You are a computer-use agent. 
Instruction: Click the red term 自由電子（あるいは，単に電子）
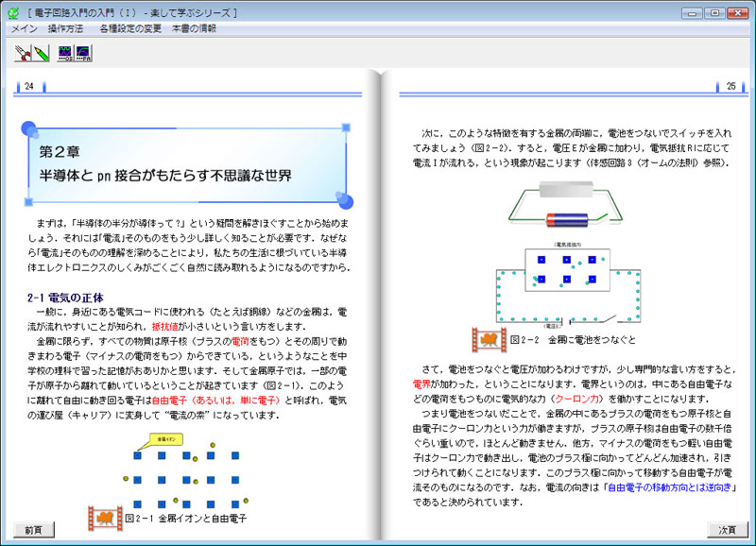[215, 401]
